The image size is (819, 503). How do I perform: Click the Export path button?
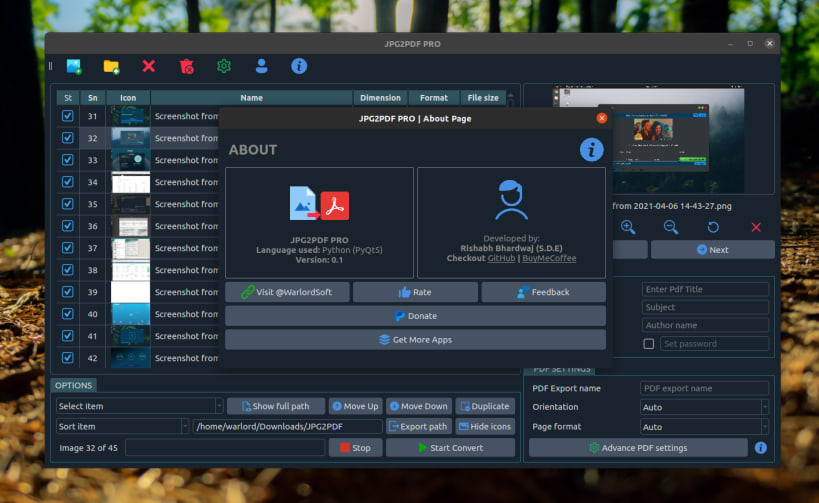(x=419, y=426)
